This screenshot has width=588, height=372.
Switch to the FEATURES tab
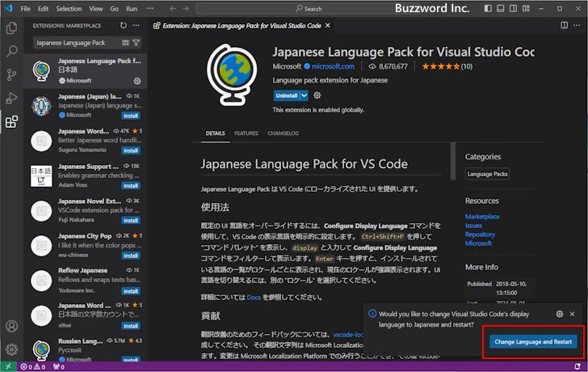click(x=246, y=133)
